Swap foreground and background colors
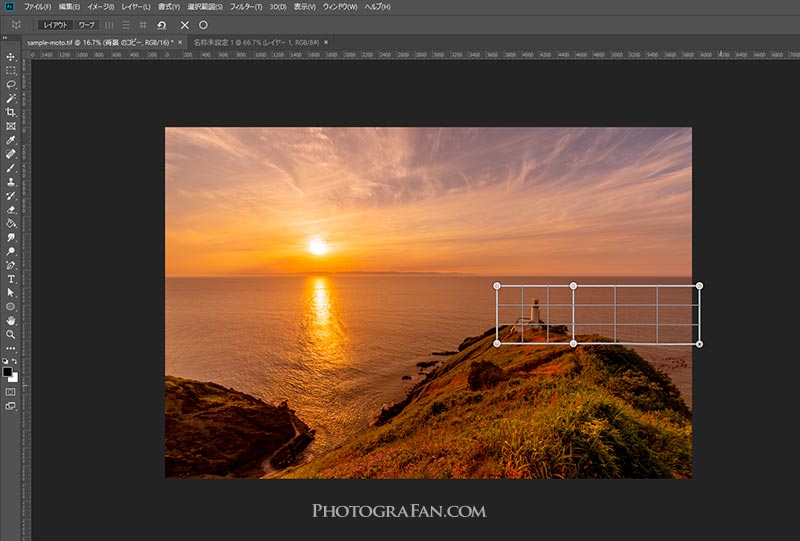The width and height of the screenshot is (800, 541). pos(14,361)
